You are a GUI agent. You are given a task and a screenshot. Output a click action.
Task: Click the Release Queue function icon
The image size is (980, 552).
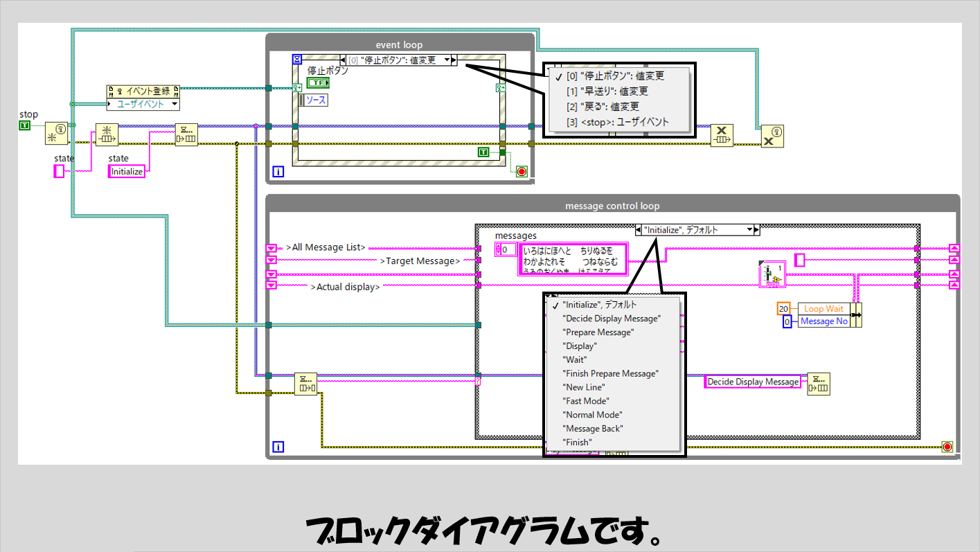pyautogui.click(x=722, y=136)
